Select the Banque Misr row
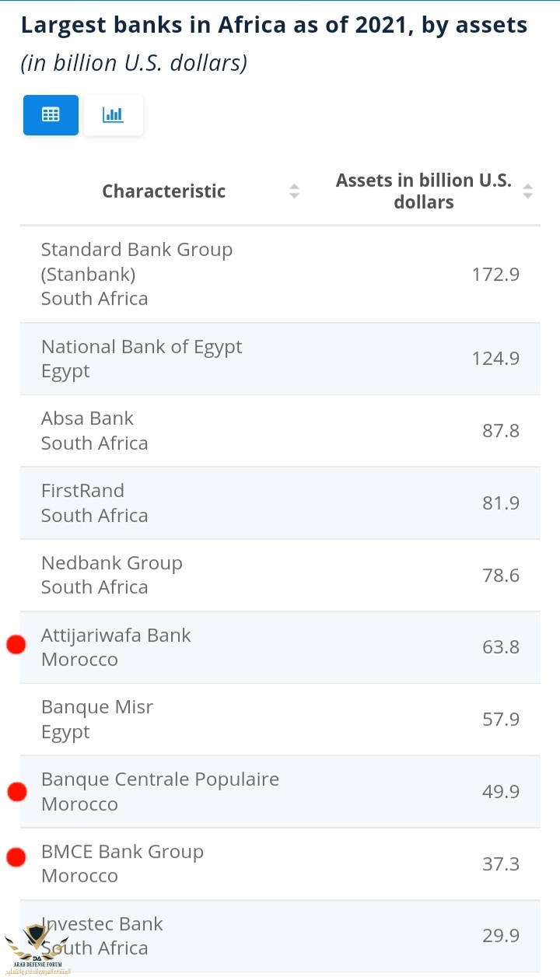 280,720
